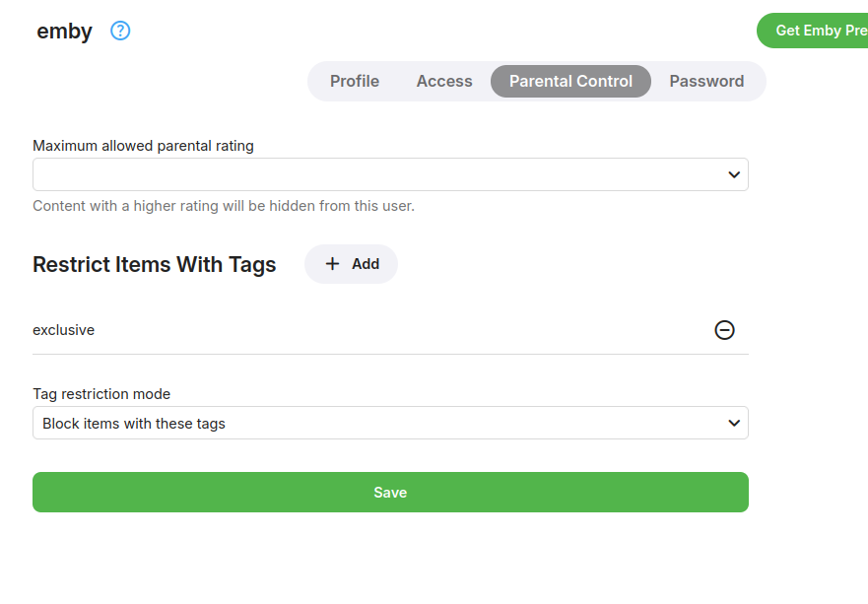Click the help question mark icon

[120, 31]
